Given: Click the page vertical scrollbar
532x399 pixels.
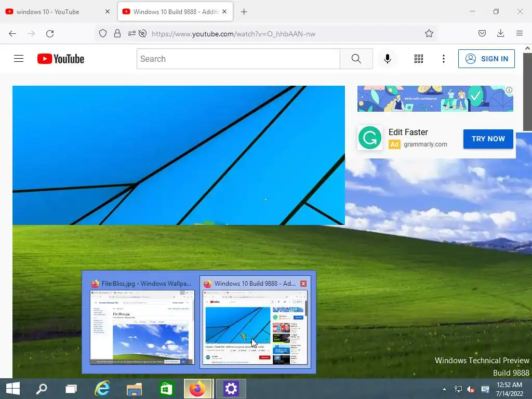Looking at the screenshot, I should 527,91.
